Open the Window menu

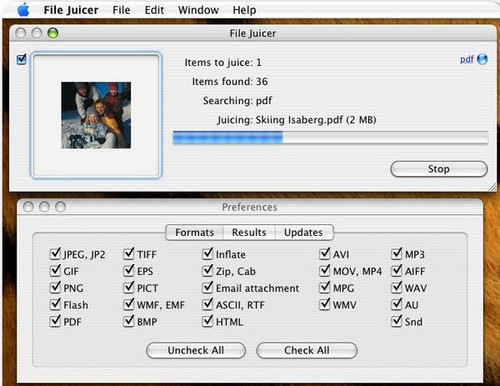coord(198,10)
